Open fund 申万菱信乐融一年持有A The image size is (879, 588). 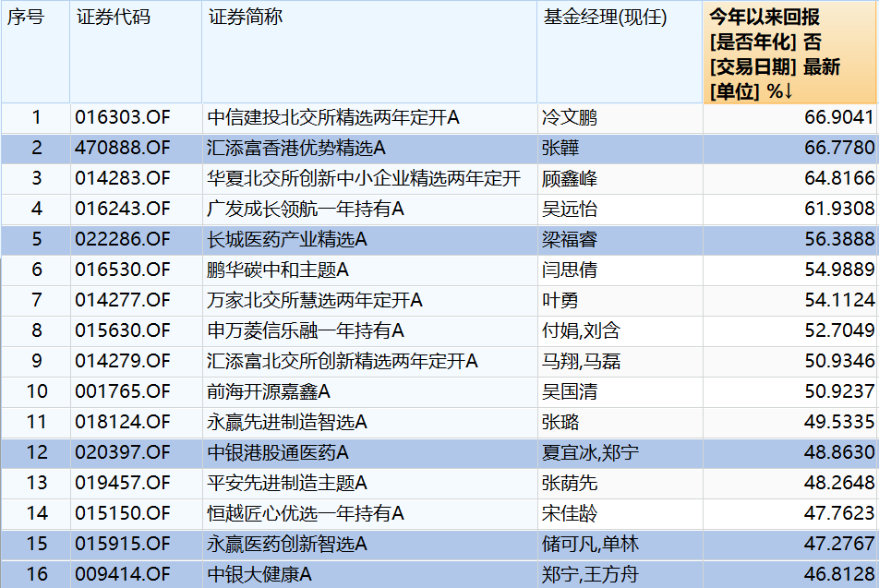306,330
